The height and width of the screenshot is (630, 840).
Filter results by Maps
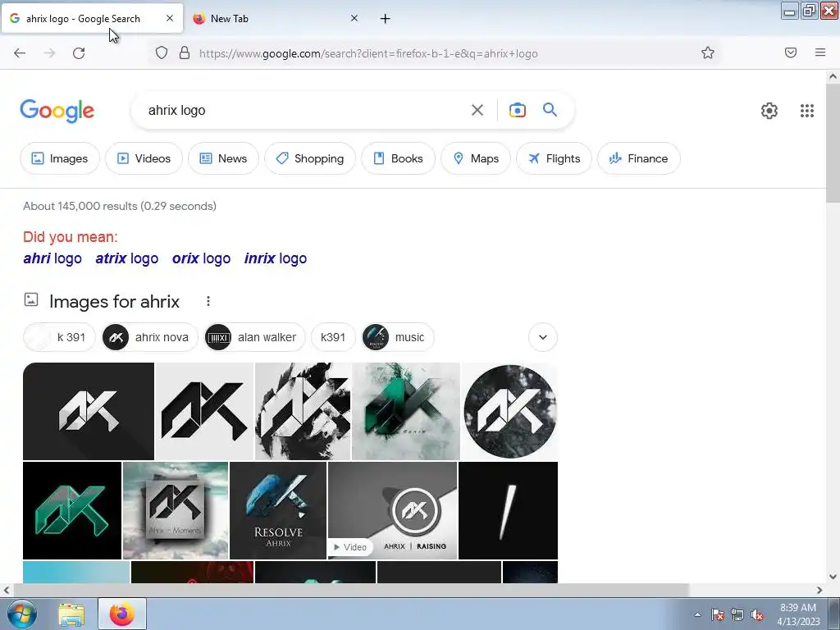(475, 158)
